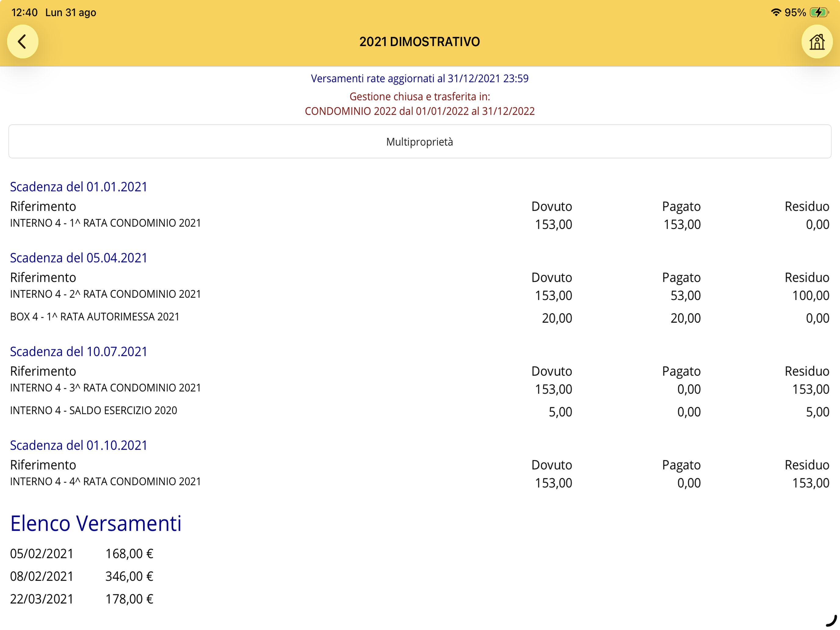
Task: Tap BOX 4 - 1^ RATA AUTORIMESSA 2021
Action: tap(95, 317)
